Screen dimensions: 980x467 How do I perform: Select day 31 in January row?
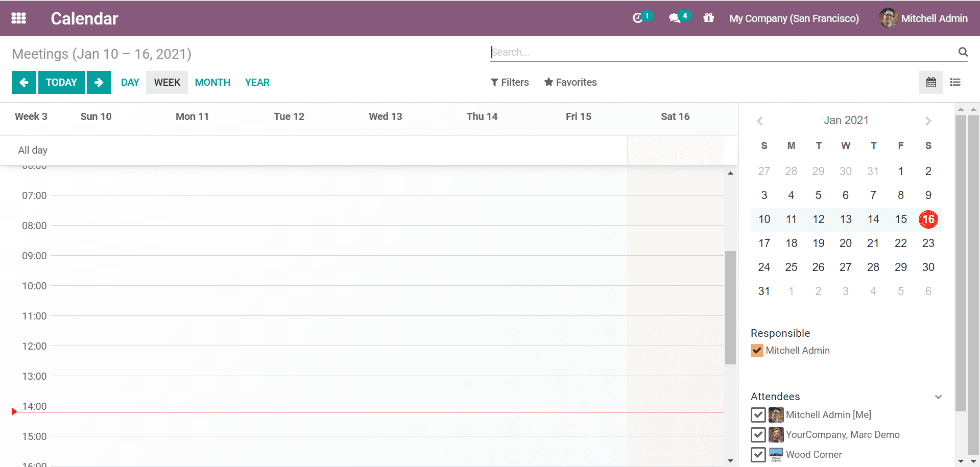click(764, 291)
